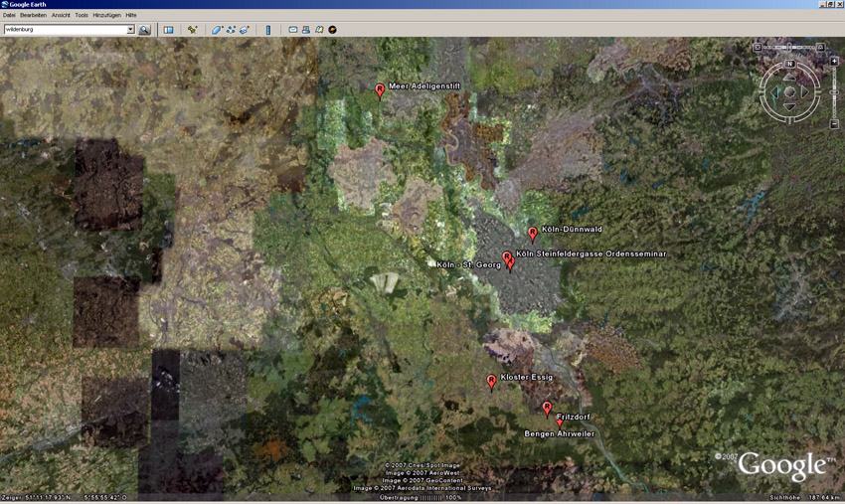Select the Add Placemark pin tool
This screenshot has height=504, width=845.
coord(192,30)
